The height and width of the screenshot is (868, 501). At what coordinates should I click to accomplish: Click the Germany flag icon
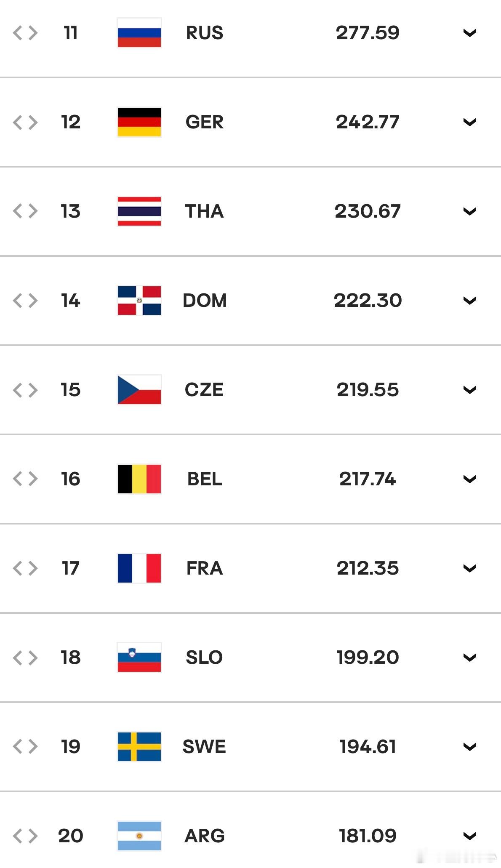pyautogui.click(x=139, y=122)
